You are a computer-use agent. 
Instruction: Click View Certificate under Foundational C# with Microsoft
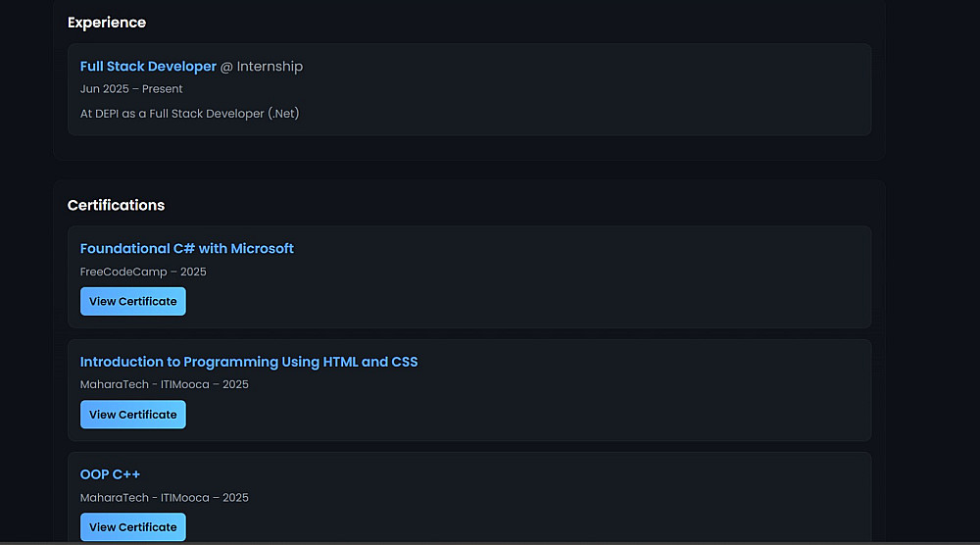(x=132, y=301)
